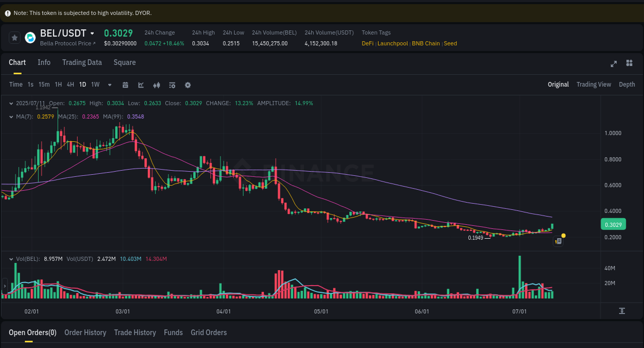Switch chart mode to Depth

[x=627, y=84]
